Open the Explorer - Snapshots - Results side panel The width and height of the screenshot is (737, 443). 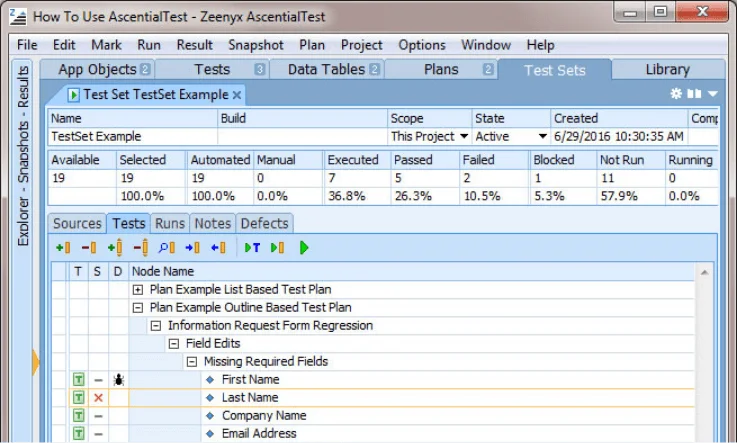(23, 156)
